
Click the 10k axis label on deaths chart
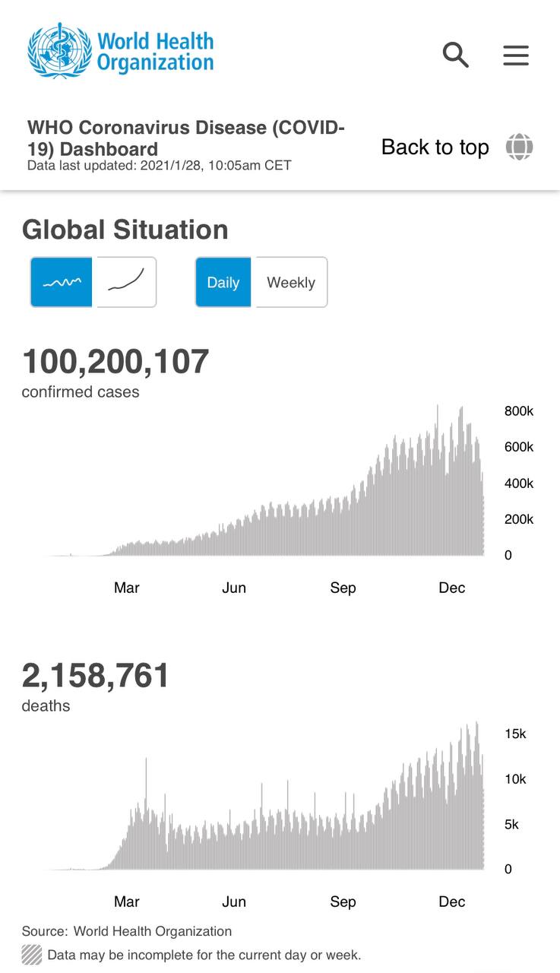tap(515, 779)
